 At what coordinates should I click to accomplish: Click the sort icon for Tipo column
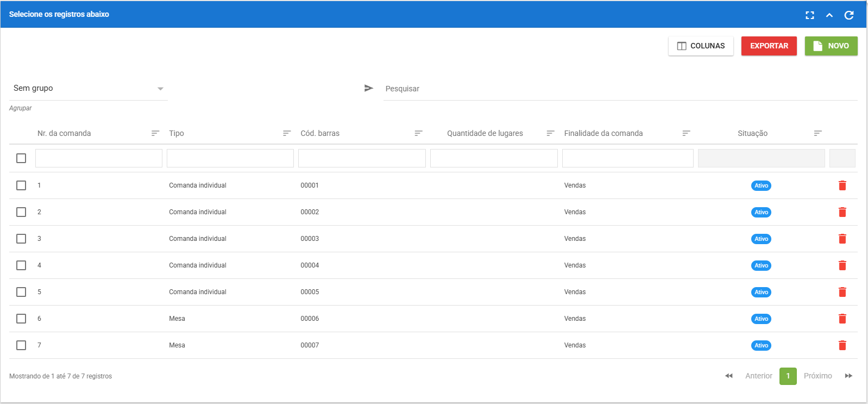coord(287,133)
